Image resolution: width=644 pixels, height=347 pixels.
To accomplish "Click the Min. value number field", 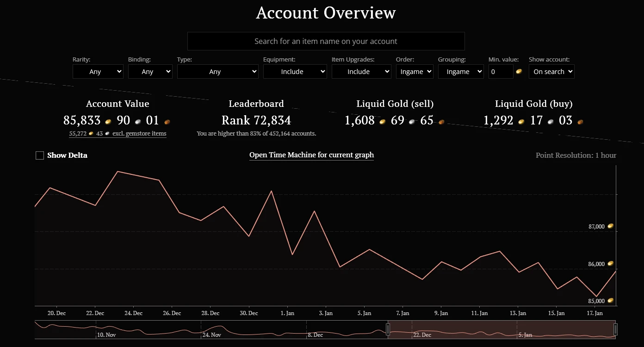I will 501,72.
